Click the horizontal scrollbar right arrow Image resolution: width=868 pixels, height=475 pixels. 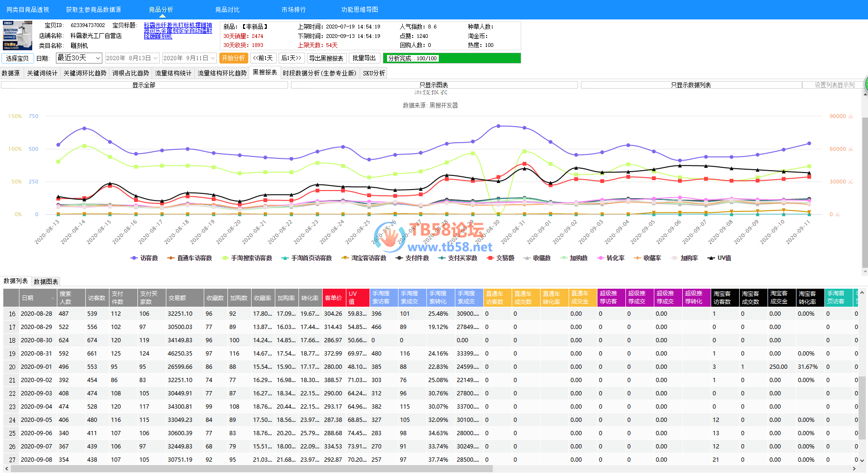[854, 469]
